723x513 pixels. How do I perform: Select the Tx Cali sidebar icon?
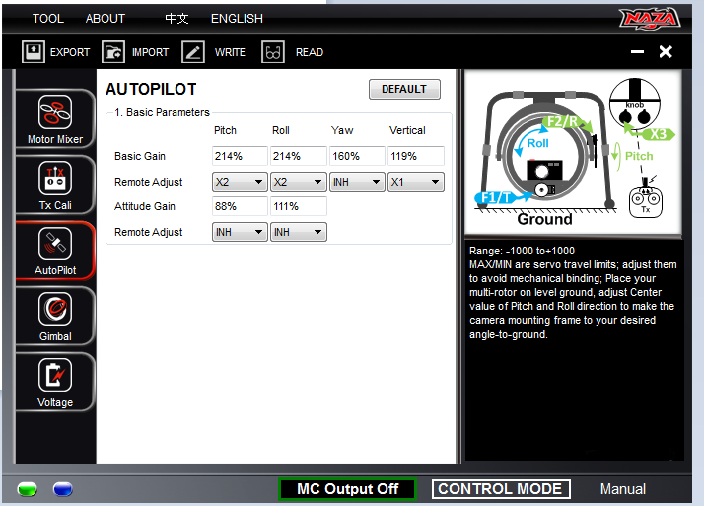pyautogui.click(x=55, y=180)
